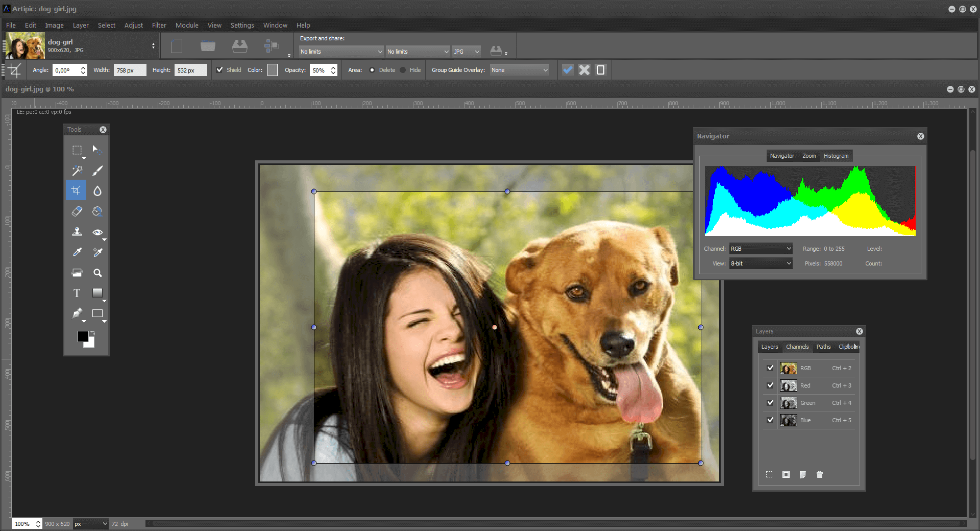
Task: Select the Magic Wand tool
Action: (x=77, y=170)
